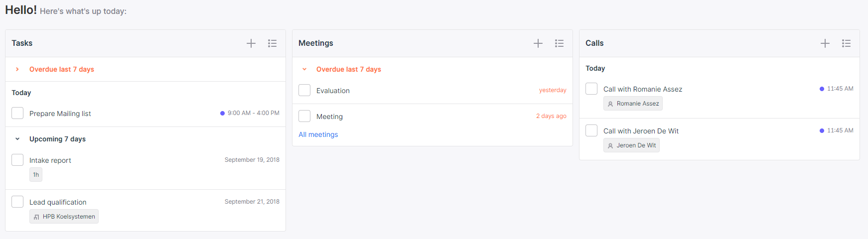Click the Romanie Assez contact tag
The image size is (868, 239).
(633, 104)
